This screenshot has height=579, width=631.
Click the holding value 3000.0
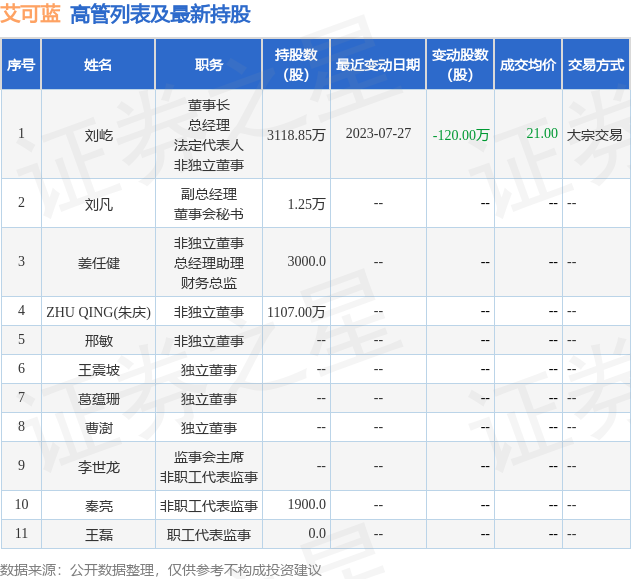(306, 261)
